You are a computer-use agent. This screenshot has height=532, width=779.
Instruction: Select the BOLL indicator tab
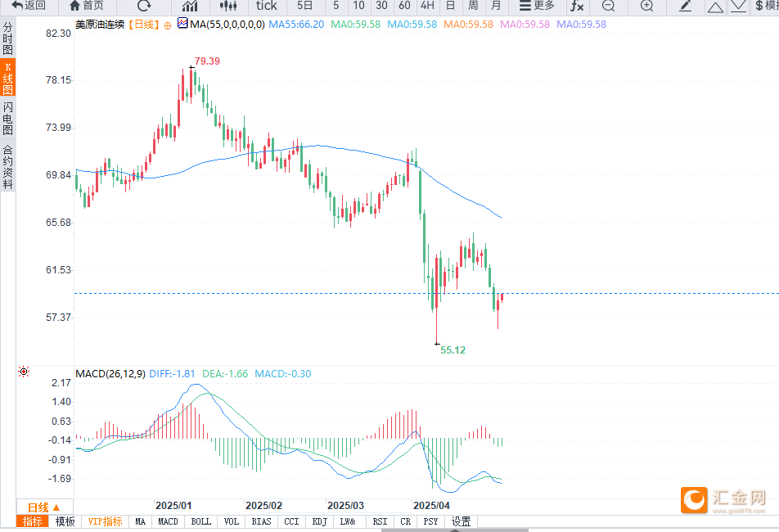click(x=201, y=521)
